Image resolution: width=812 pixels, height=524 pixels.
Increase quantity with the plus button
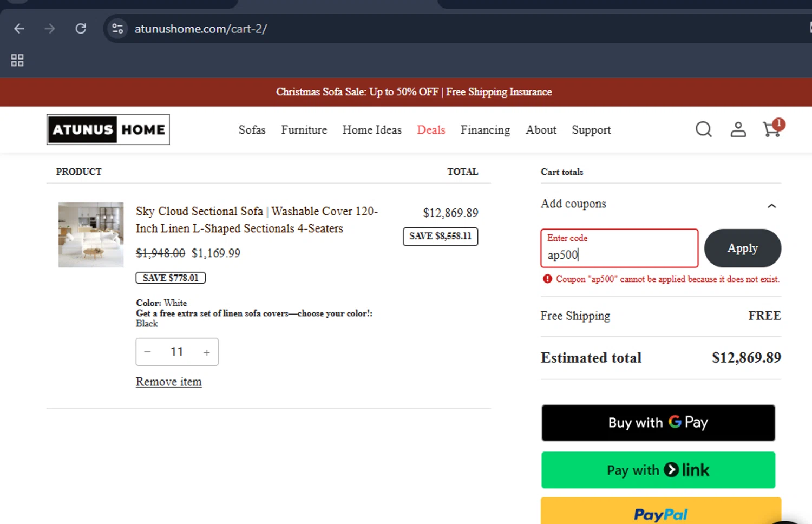point(206,352)
